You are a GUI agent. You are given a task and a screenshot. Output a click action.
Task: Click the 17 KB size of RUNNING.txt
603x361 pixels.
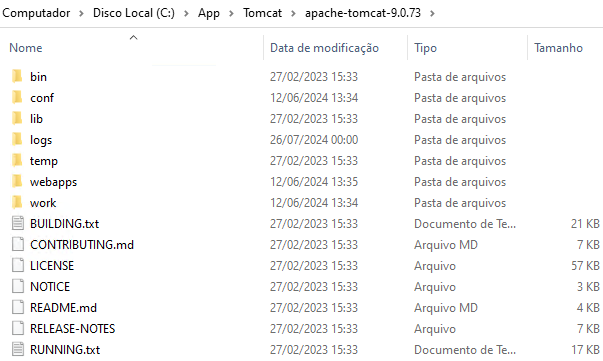pyautogui.click(x=585, y=349)
